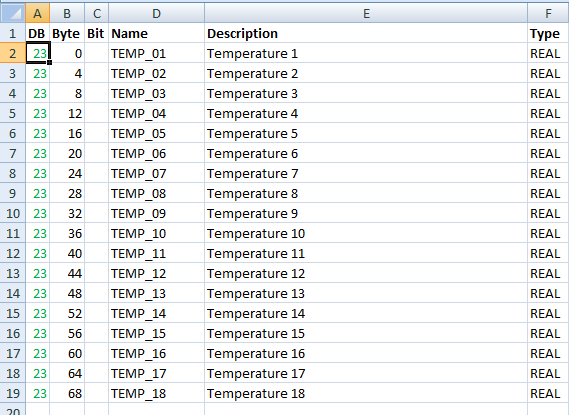Select column D header
This screenshot has height=415, width=569.
click(156, 13)
